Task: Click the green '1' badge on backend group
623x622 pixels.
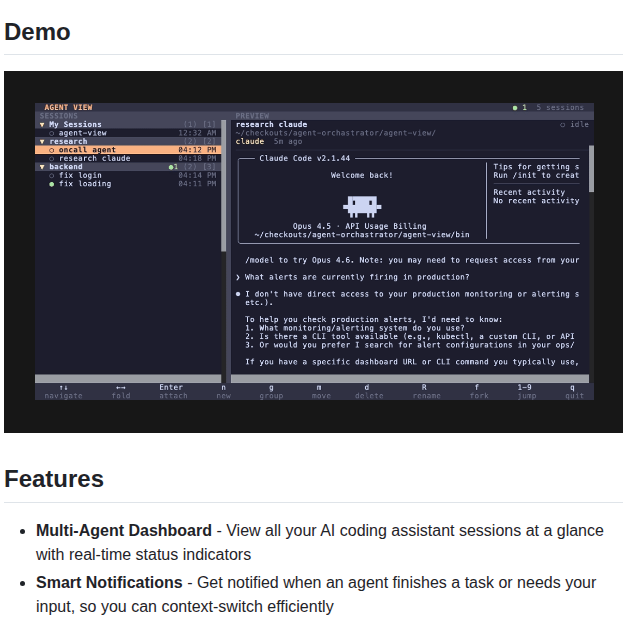Action: [x=173, y=167]
